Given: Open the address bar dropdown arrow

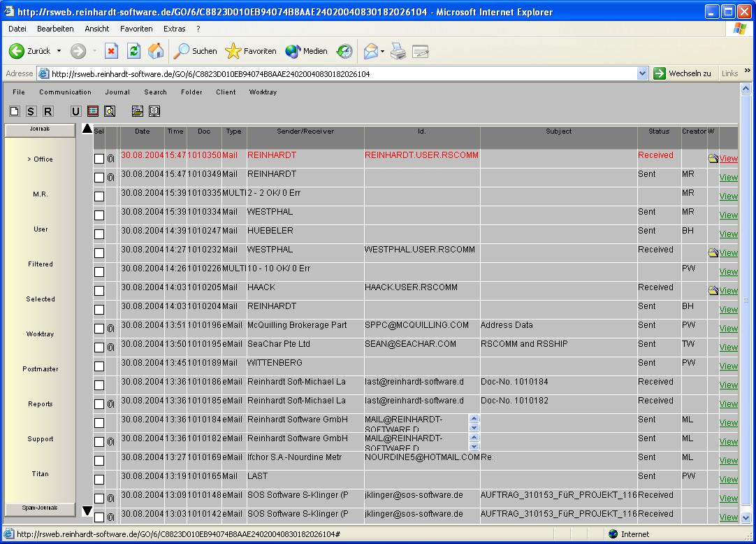Looking at the screenshot, I should point(643,73).
